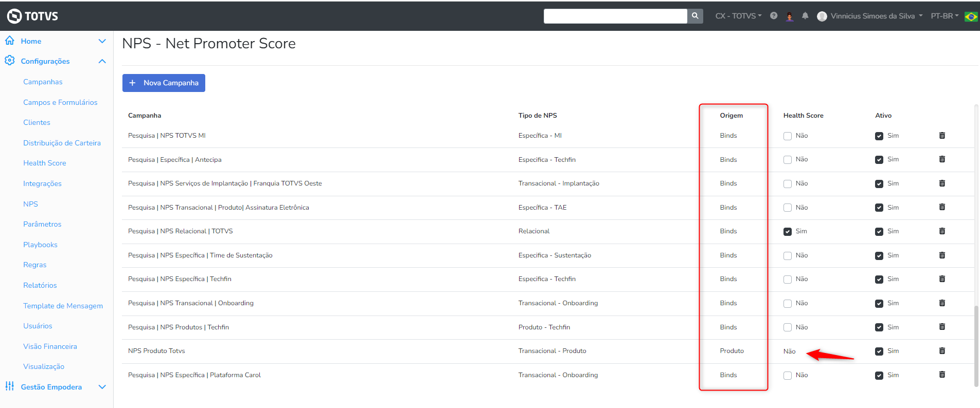This screenshot has height=408, width=980.
Task: Open the help question mark icon
Action: [x=774, y=16]
